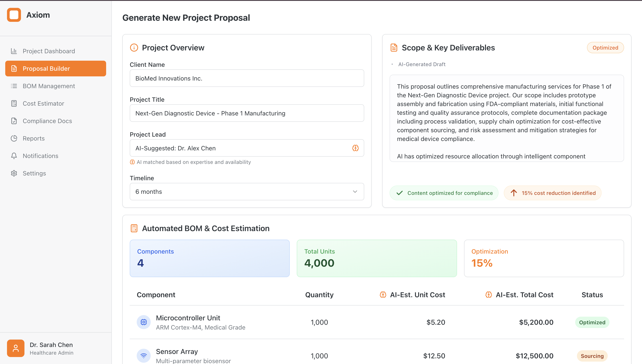Screen dimensions: 642x364
Task: Select the Components 4 summary card
Action: point(210,259)
